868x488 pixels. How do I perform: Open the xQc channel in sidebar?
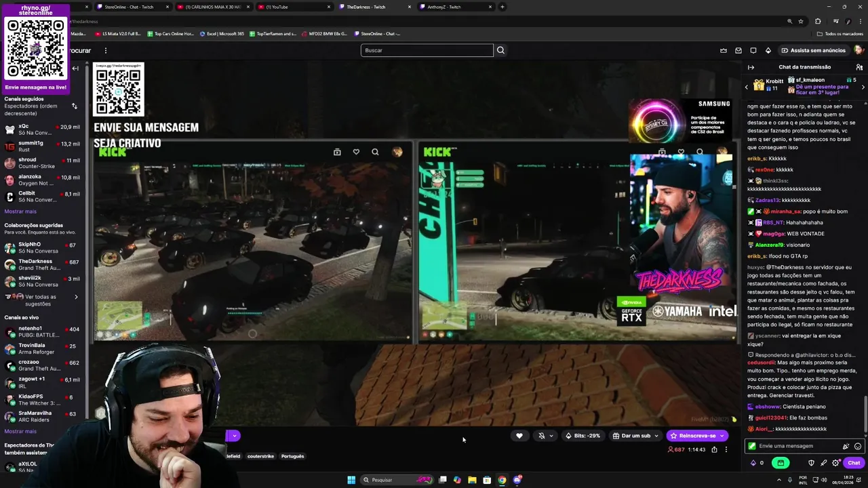(42, 129)
